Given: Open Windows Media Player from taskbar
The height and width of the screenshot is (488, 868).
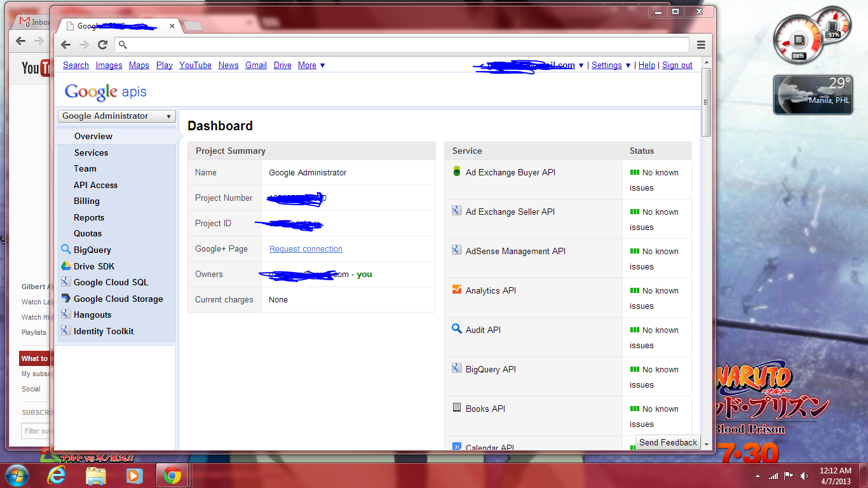Looking at the screenshot, I should pos(134,475).
